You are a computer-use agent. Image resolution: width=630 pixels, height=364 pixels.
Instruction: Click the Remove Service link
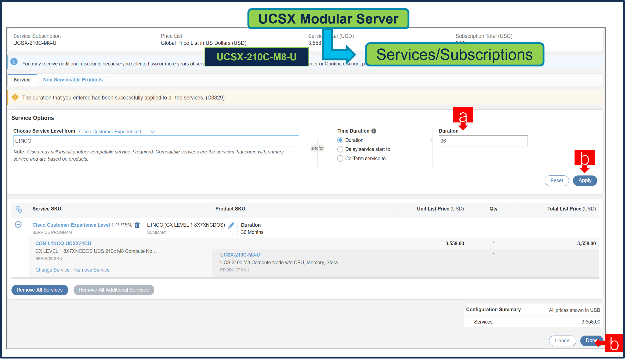[93, 273]
